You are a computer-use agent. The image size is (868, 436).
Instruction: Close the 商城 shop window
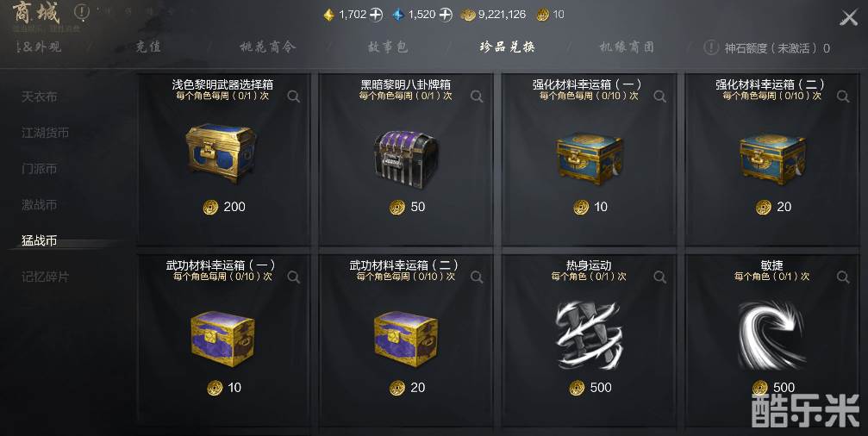[849, 18]
